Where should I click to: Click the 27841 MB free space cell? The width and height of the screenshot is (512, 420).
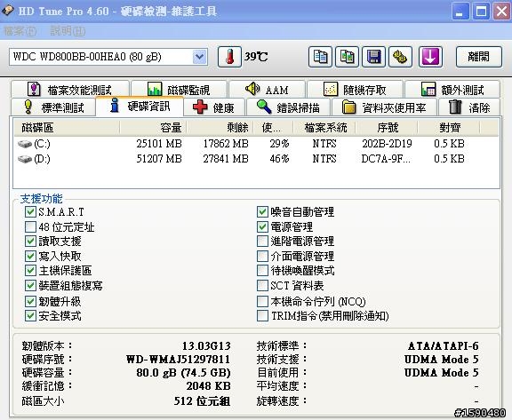pyautogui.click(x=226, y=159)
